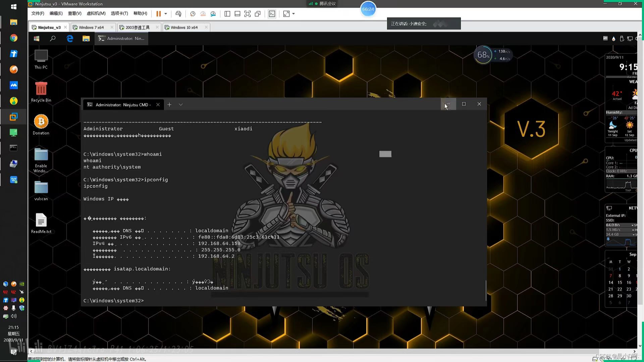Screen dimensions: 644x362
Task: Close the 2003渗透工具 tab
Action: (x=157, y=27)
